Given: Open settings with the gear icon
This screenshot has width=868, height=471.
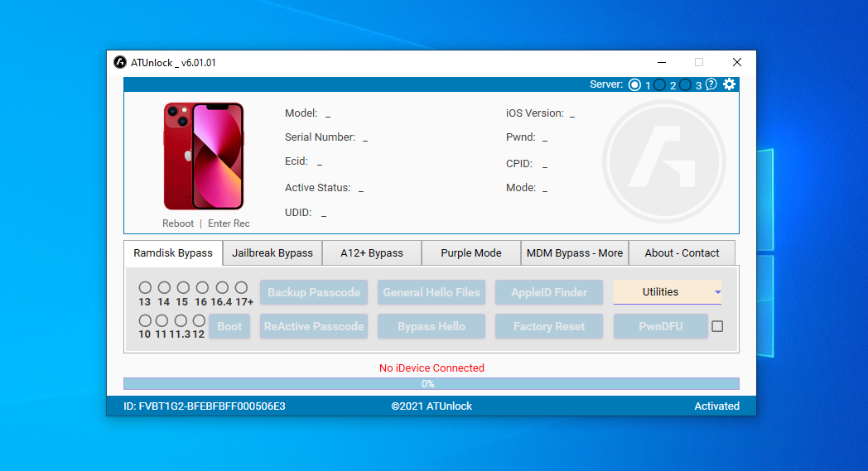Looking at the screenshot, I should coord(729,84).
